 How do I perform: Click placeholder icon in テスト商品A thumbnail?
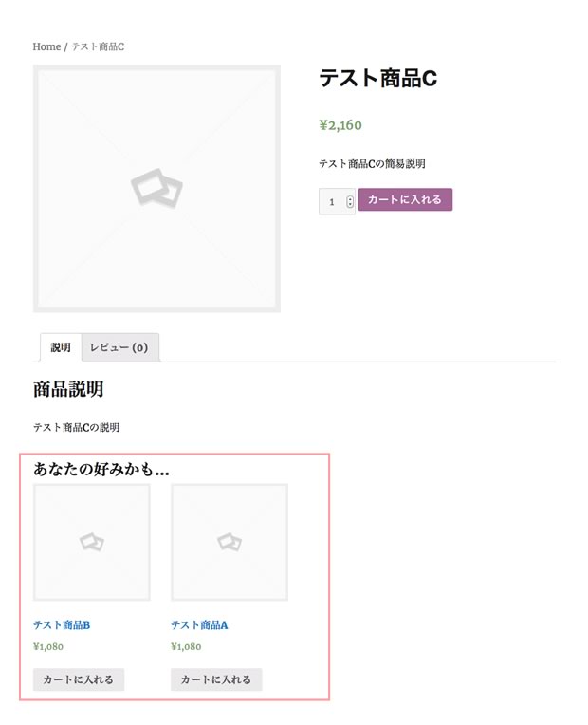coord(230,542)
